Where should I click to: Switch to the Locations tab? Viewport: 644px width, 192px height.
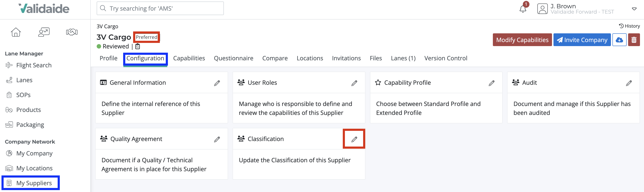click(310, 58)
